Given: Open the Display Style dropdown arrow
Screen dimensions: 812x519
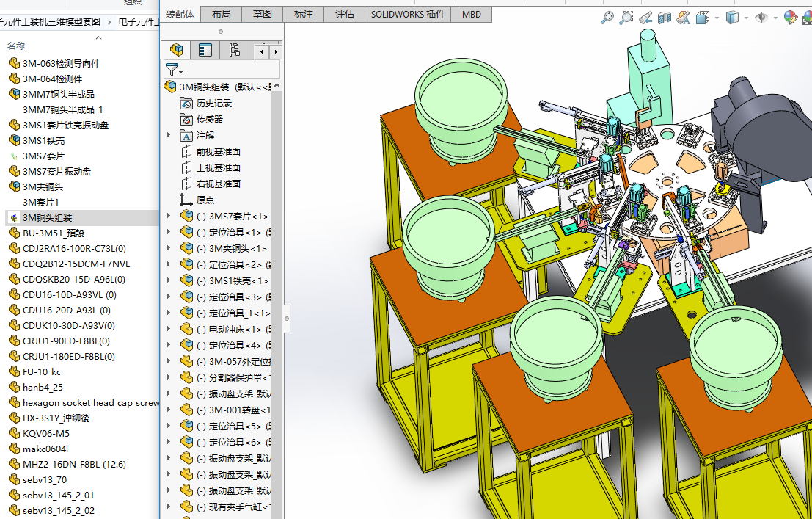Looking at the screenshot, I should tap(746, 18).
